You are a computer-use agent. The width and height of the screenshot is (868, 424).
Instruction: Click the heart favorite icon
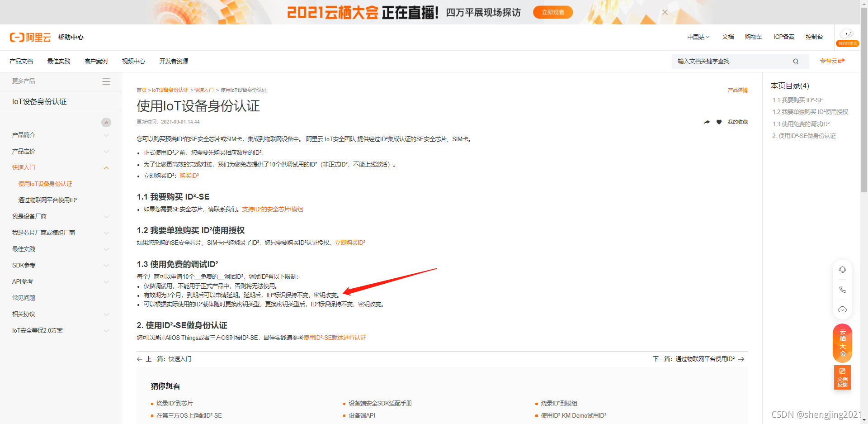click(719, 122)
